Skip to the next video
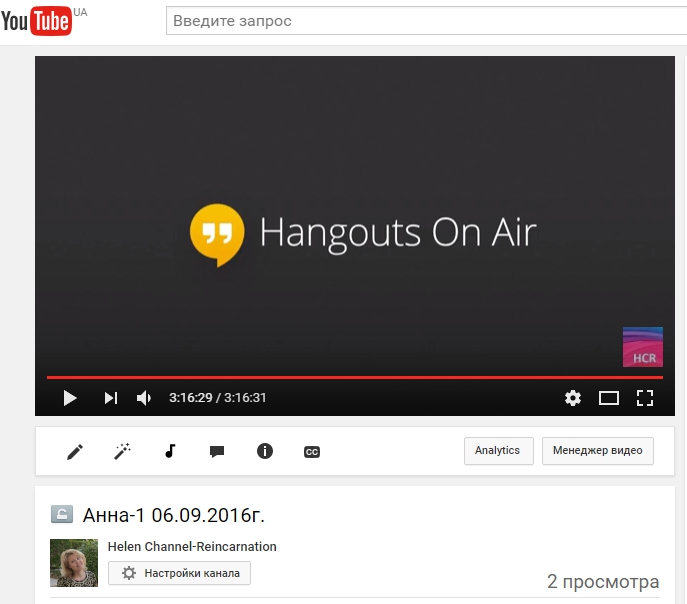The height and width of the screenshot is (604, 687). 110,398
